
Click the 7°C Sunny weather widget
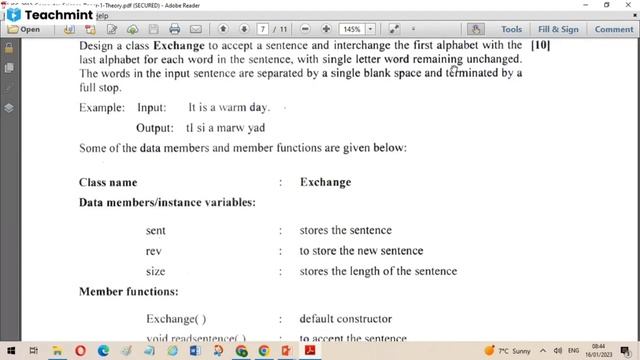tap(508, 351)
